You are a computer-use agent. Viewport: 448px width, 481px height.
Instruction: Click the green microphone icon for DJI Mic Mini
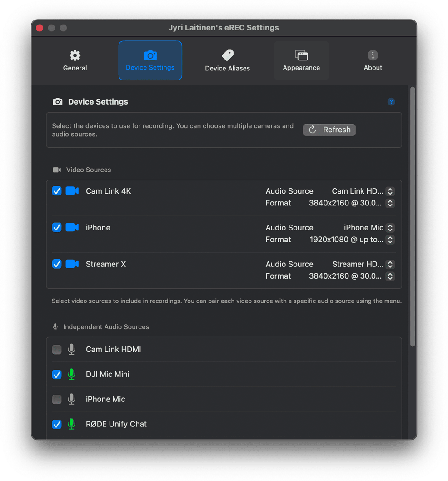click(71, 374)
